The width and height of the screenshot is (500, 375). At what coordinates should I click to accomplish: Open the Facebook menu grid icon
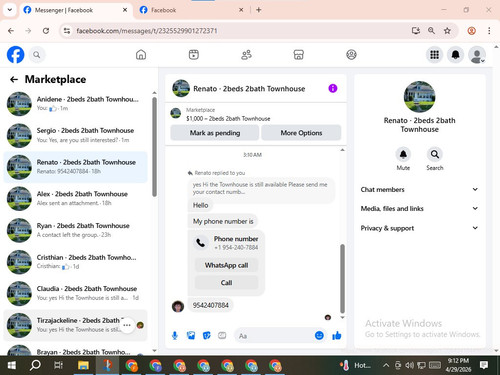pos(434,55)
